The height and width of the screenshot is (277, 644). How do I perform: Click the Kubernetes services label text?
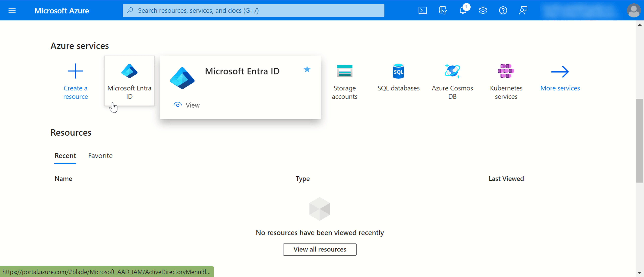506,92
